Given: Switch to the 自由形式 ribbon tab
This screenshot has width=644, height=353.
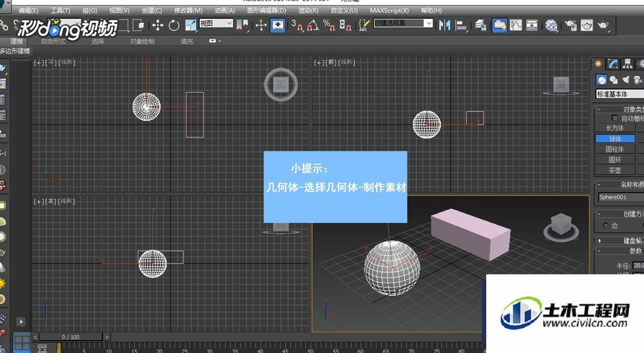Looking at the screenshot, I should [x=53, y=41].
